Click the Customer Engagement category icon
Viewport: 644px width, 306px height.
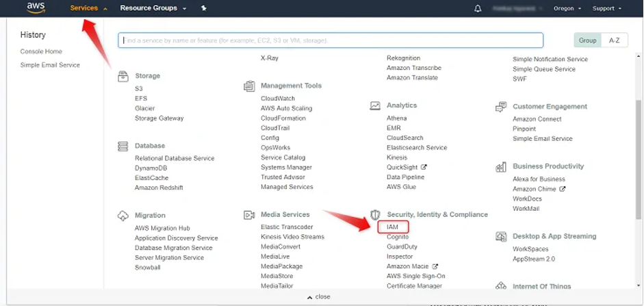point(501,107)
